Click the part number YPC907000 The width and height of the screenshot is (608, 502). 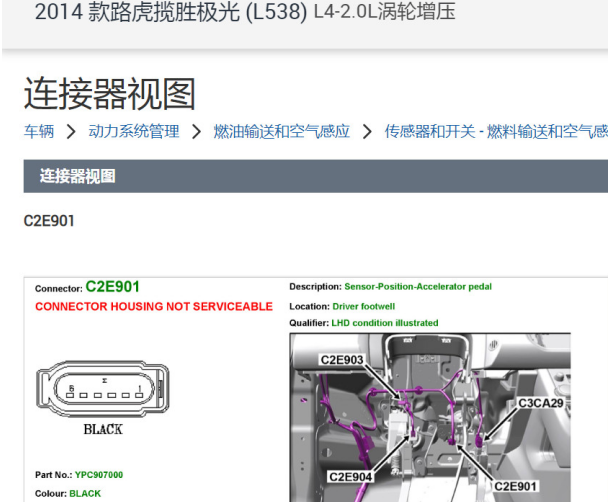point(99,475)
